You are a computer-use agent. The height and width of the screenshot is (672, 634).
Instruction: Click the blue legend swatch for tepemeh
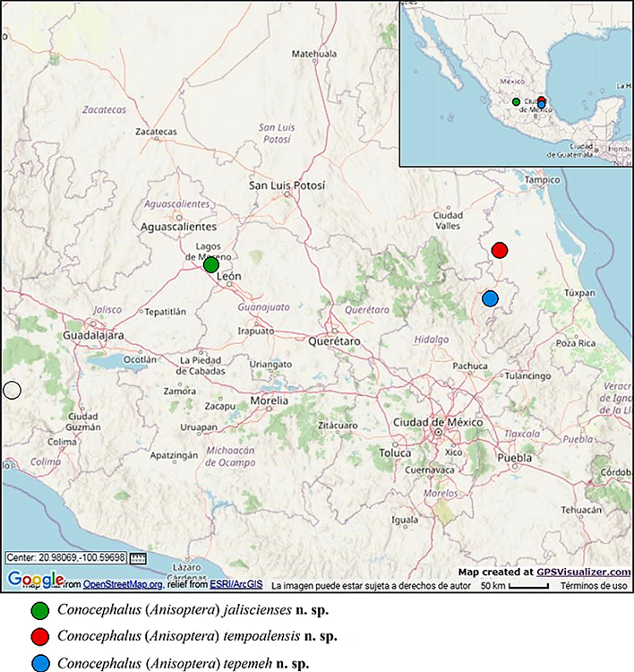39,664
